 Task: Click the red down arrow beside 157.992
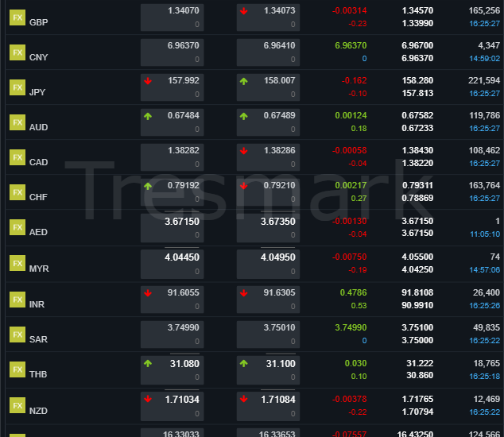[148, 81]
